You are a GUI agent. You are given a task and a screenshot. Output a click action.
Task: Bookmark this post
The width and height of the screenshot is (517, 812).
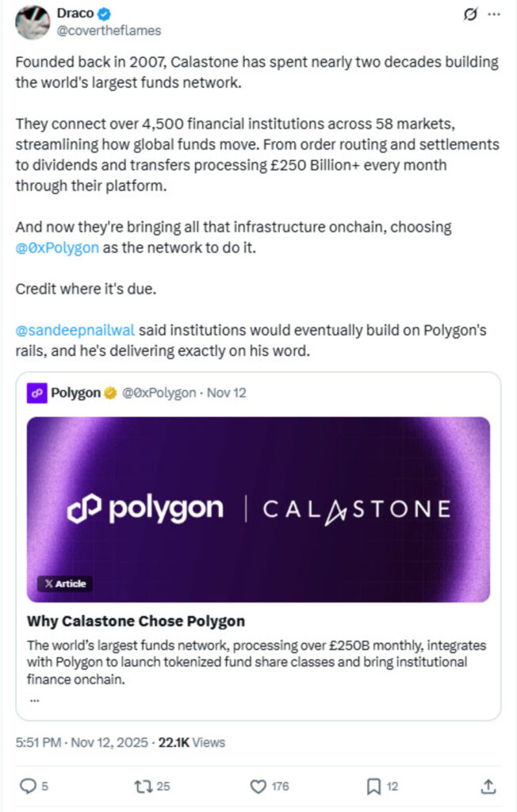click(373, 787)
